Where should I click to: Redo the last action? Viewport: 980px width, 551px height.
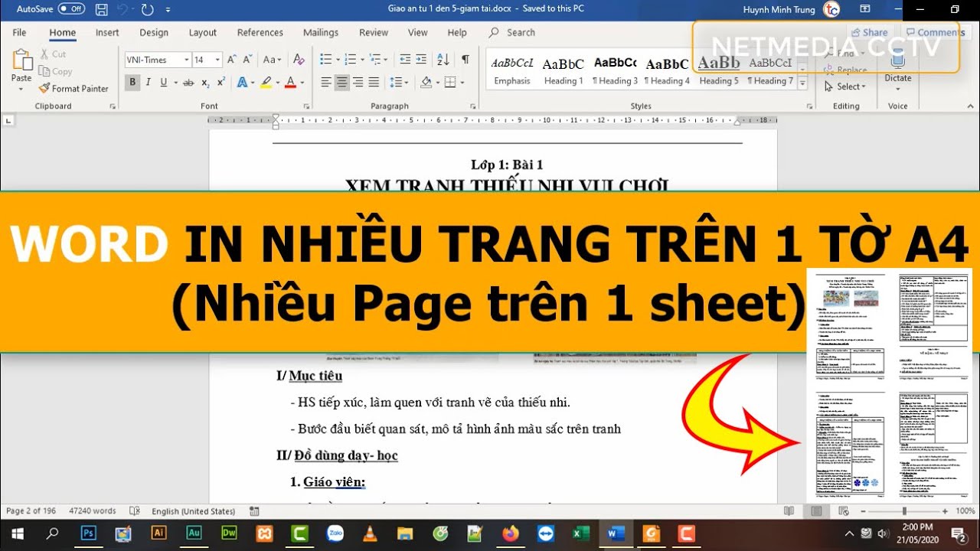[x=148, y=9]
